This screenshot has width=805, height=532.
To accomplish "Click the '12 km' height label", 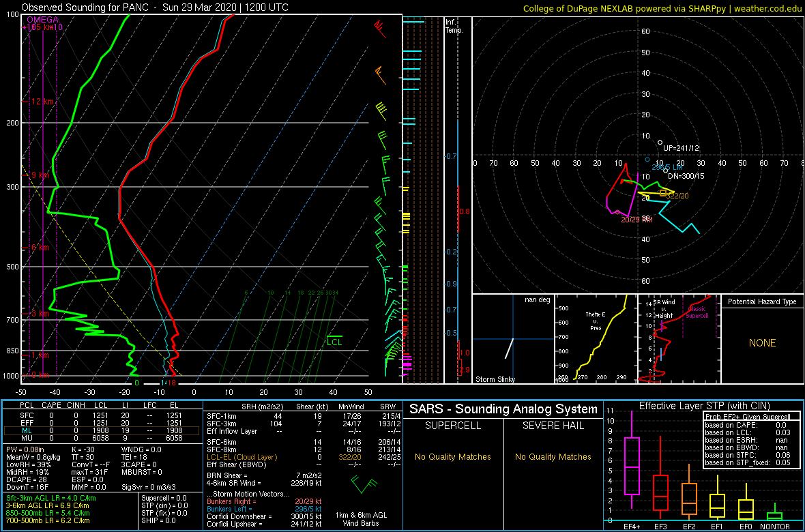I will [42, 102].
